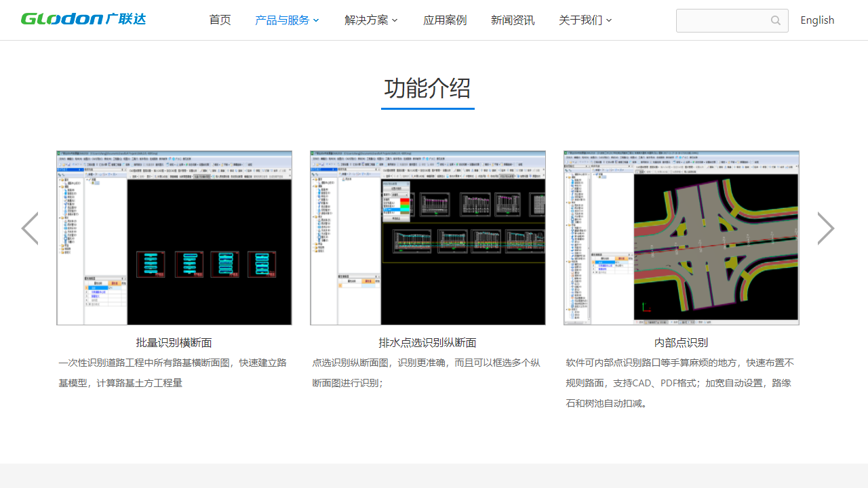Click the search magnifier icon
Viewport: 868px width, 488px height.
pos(776,20)
